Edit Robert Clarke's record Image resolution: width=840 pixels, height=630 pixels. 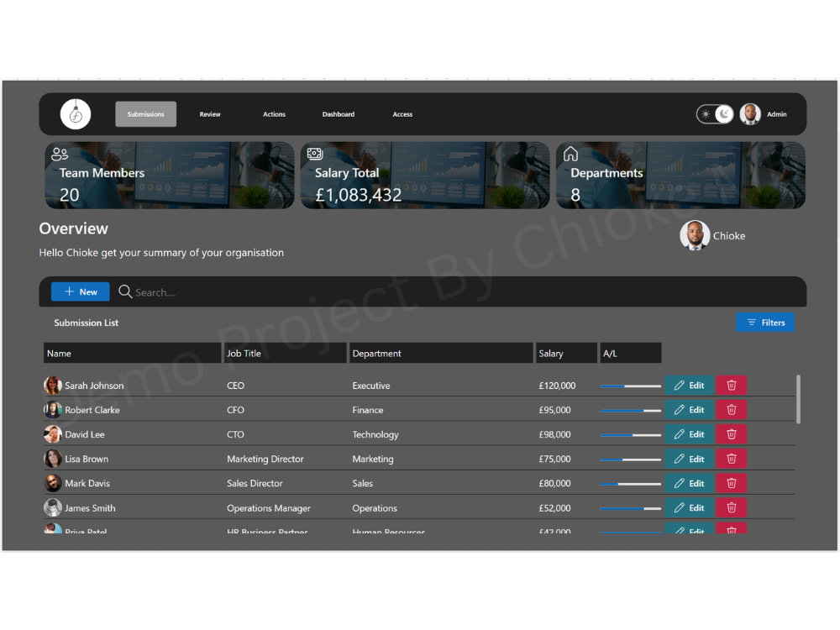point(689,410)
